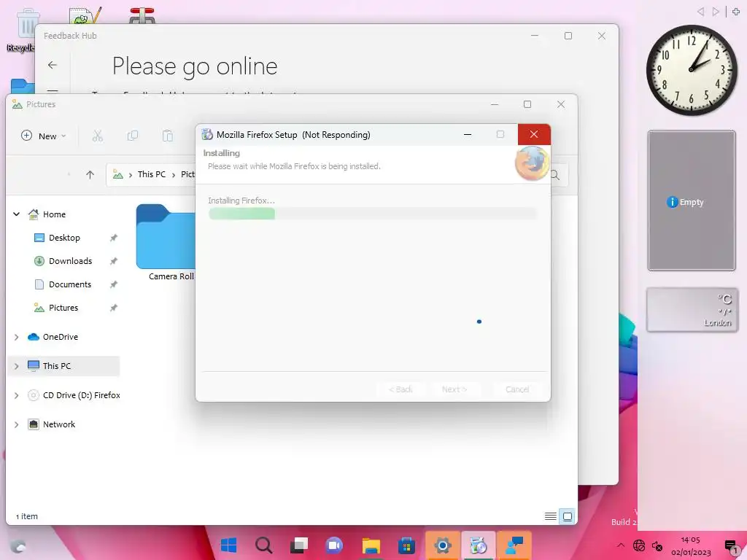Viewport: 747px width, 560px height.
Task: Click the Paste icon in Pictures toolbar
Action: coord(167,136)
